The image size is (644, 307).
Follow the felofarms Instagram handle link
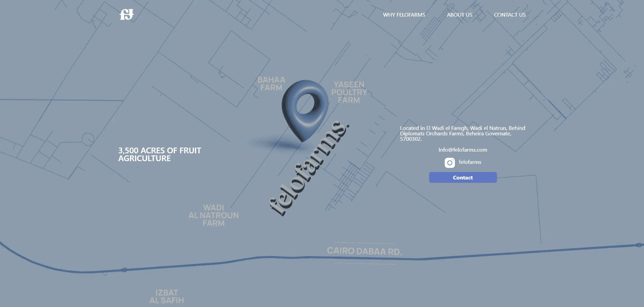coord(470,162)
